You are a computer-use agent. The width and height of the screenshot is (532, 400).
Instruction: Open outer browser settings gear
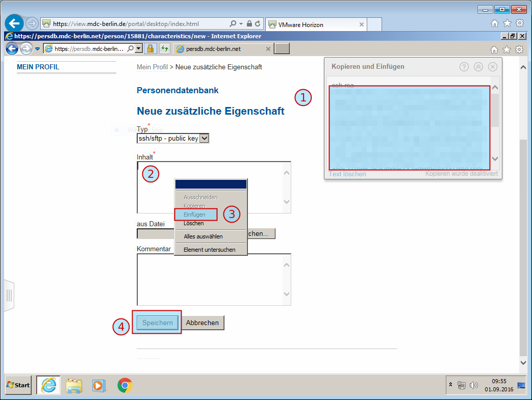[x=520, y=23]
